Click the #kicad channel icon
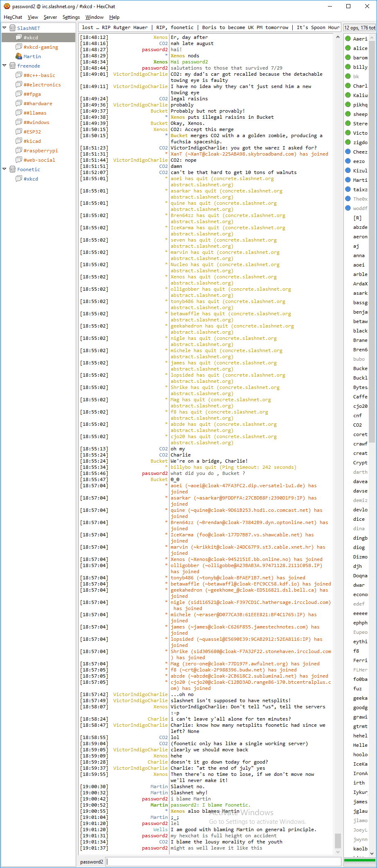 click(19, 141)
